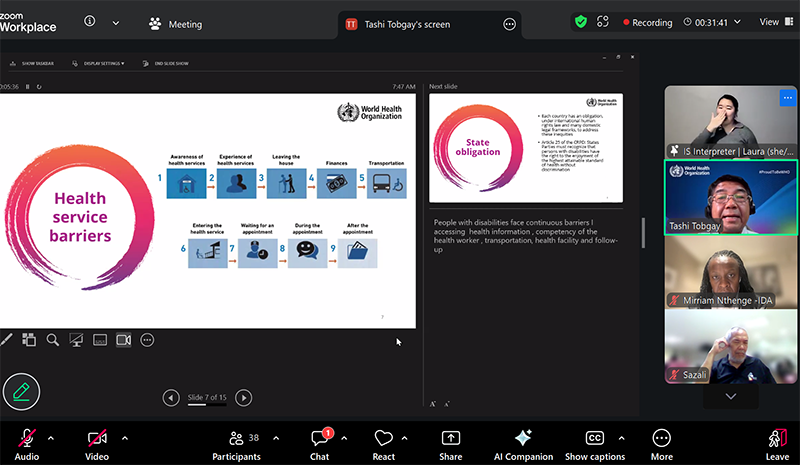Open the Participants list
Viewport: 800px width, 465px height.
pyautogui.click(x=236, y=438)
